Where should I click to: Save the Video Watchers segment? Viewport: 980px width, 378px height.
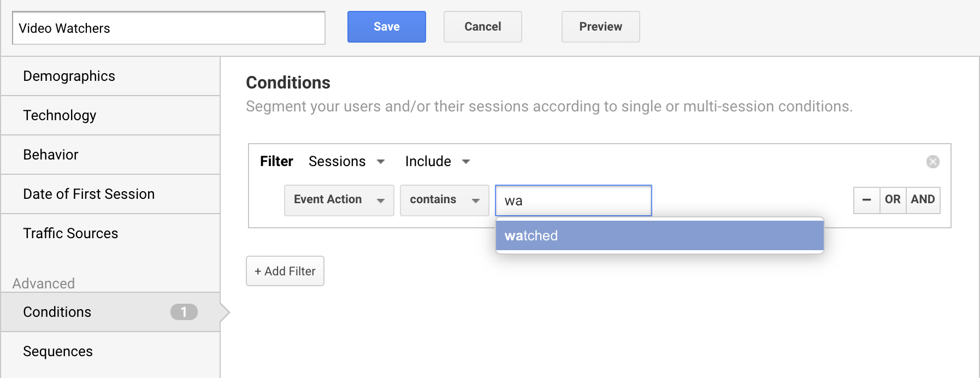(387, 27)
